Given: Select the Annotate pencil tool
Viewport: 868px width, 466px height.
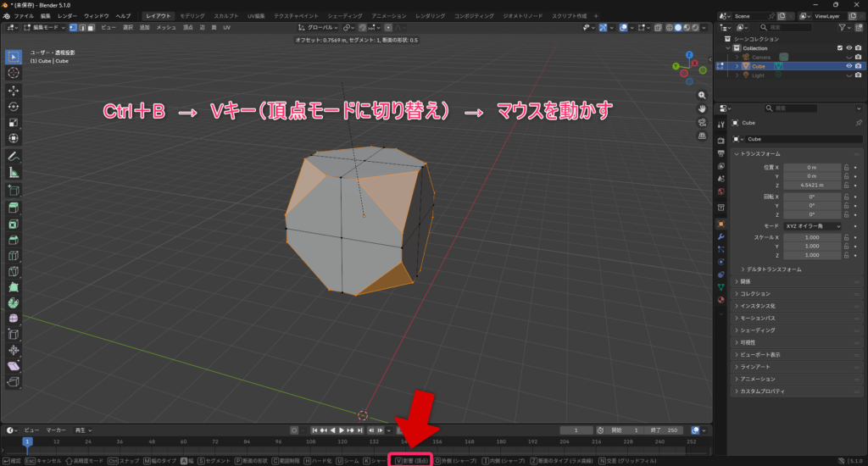Looking at the screenshot, I should pos(14,156).
